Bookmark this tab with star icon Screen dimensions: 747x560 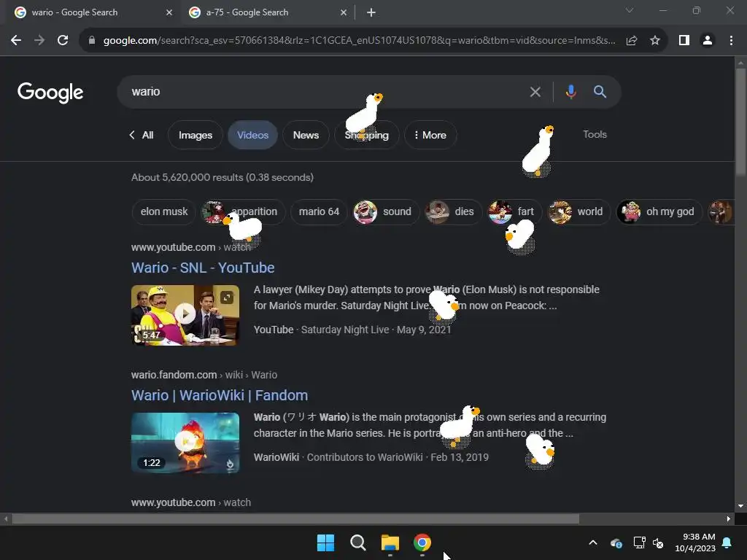[x=655, y=41]
